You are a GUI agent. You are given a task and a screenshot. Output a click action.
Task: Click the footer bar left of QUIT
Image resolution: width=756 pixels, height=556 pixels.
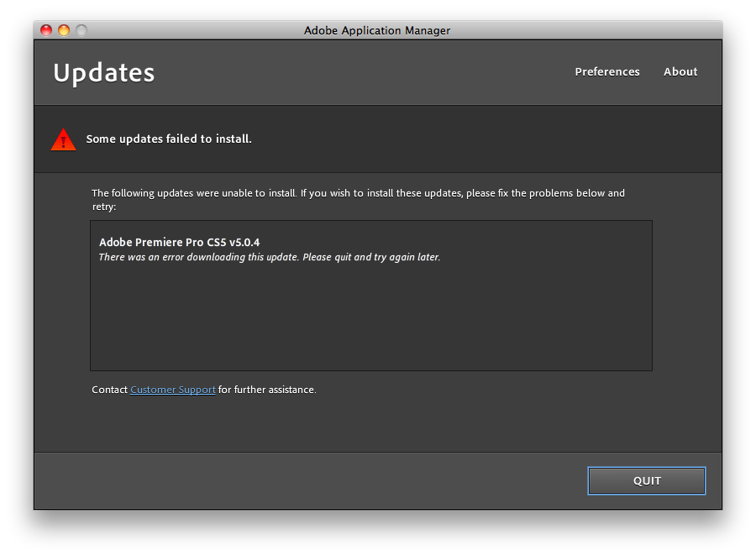308,480
